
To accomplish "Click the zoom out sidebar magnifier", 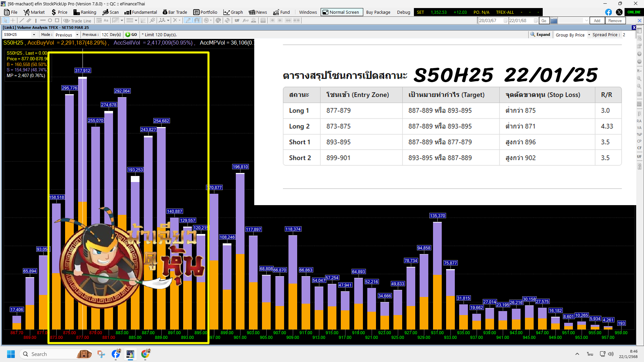I will point(639,86).
